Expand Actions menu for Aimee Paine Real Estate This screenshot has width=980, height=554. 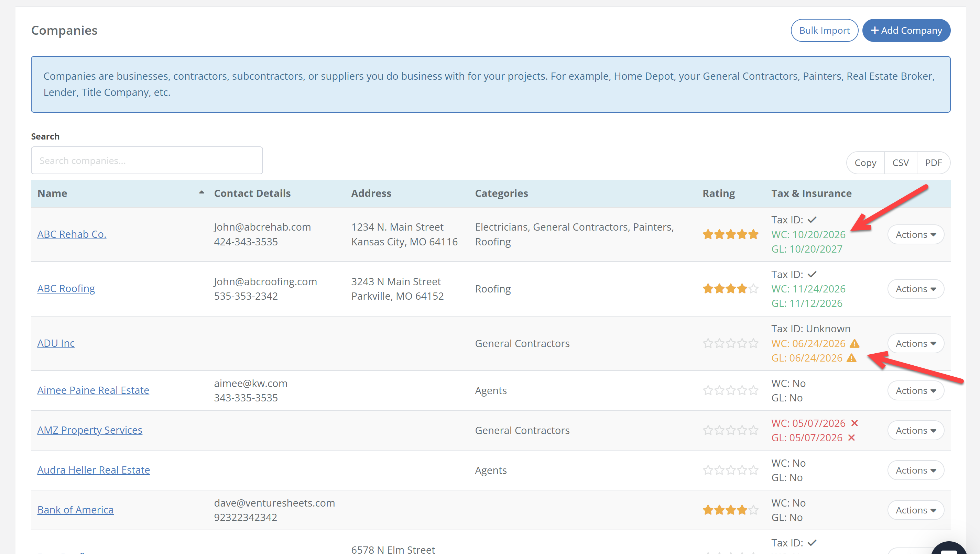click(x=915, y=390)
